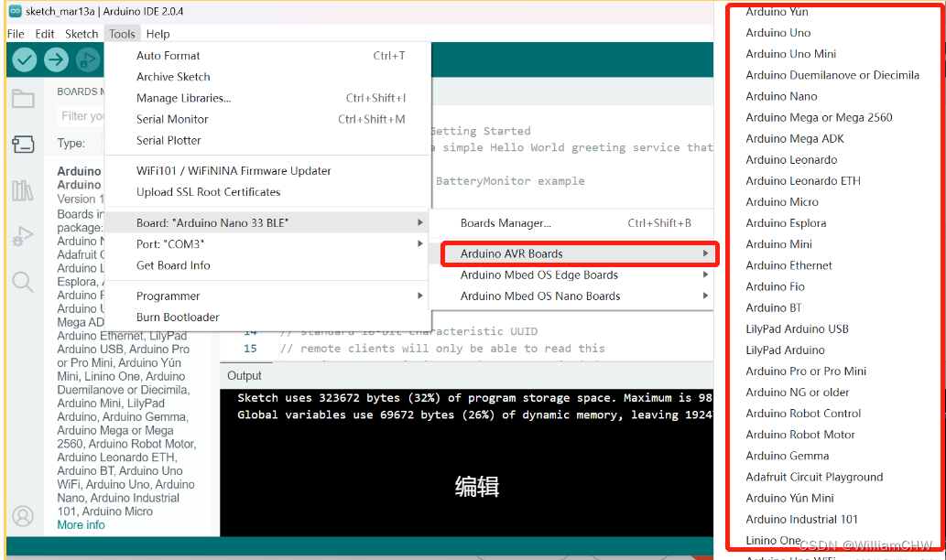Image resolution: width=946 pixels, height=560 pixels.
Task: Click the More info link
Action: click(x=81, y=525)
